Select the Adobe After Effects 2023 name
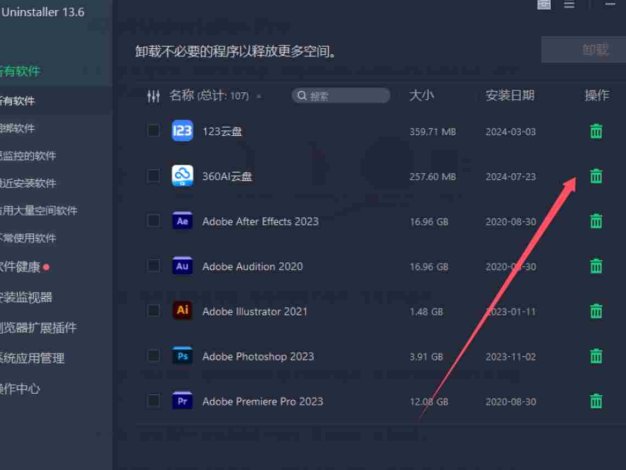 260,221
